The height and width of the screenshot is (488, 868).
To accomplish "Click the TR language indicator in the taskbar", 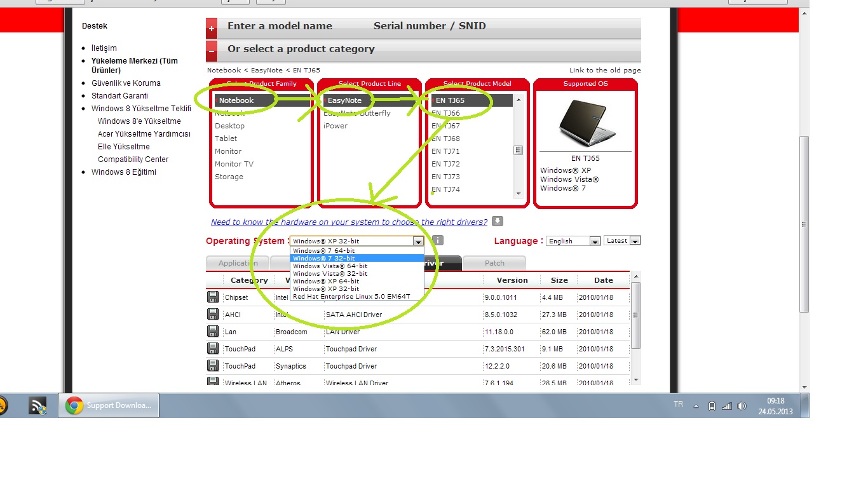I will (678, 404).
